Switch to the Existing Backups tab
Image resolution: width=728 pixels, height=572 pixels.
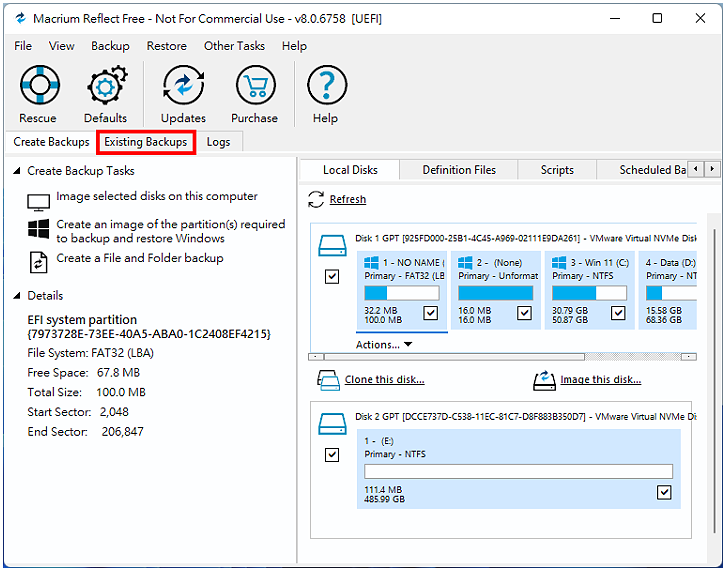pos(146,142)
